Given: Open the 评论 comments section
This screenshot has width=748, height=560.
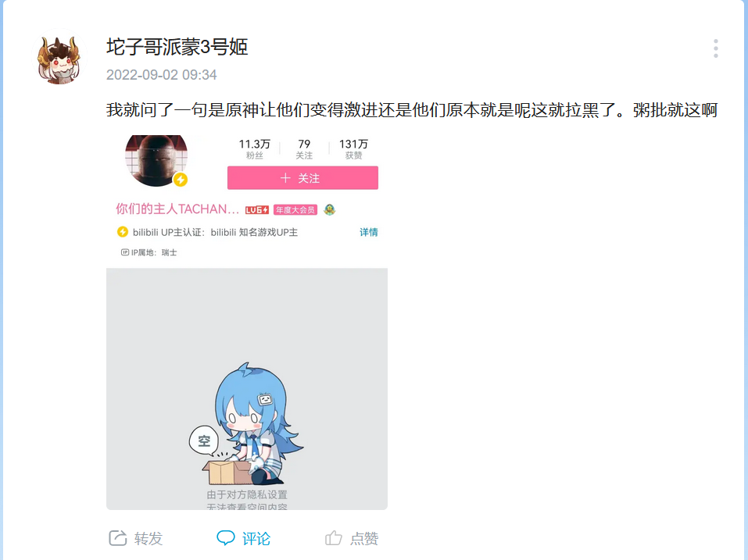Looking at the screenshot, I should [x=256, y=539].
